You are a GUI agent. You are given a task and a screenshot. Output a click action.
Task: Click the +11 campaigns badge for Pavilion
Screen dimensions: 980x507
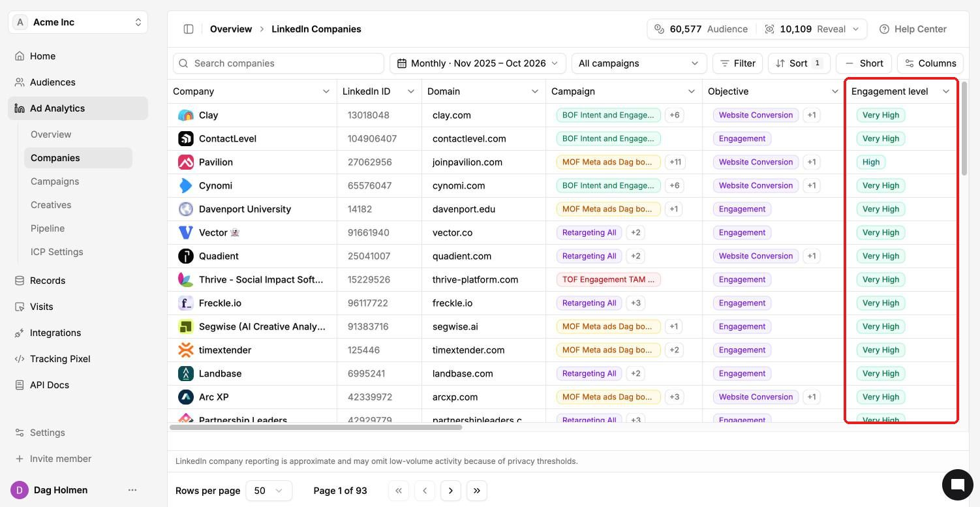pyautogui.click(x=675, y=162)
